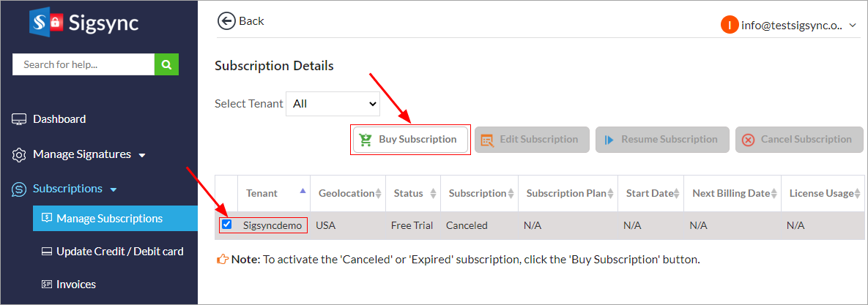Click in the Search for help field
868x305 pixels.
click(x=83, y=64)
